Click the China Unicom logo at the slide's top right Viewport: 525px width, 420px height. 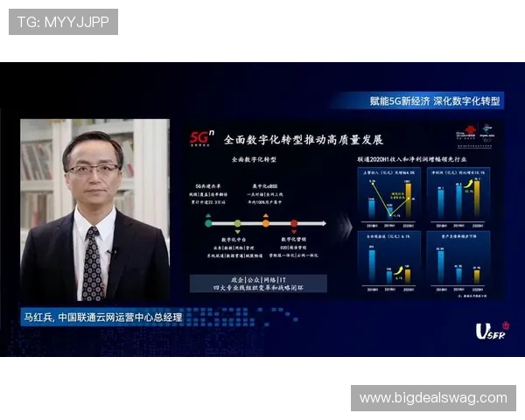(465, 132)
